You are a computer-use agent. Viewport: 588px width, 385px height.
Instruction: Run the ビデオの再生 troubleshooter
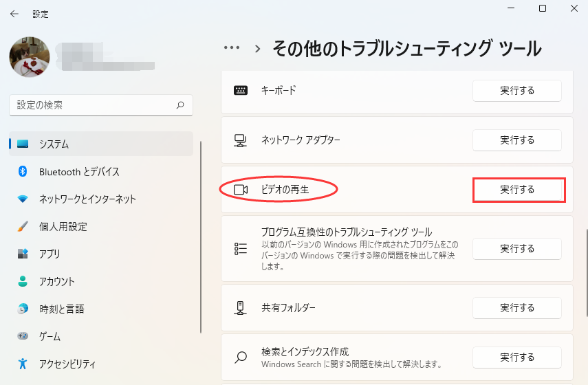(516, 190)
